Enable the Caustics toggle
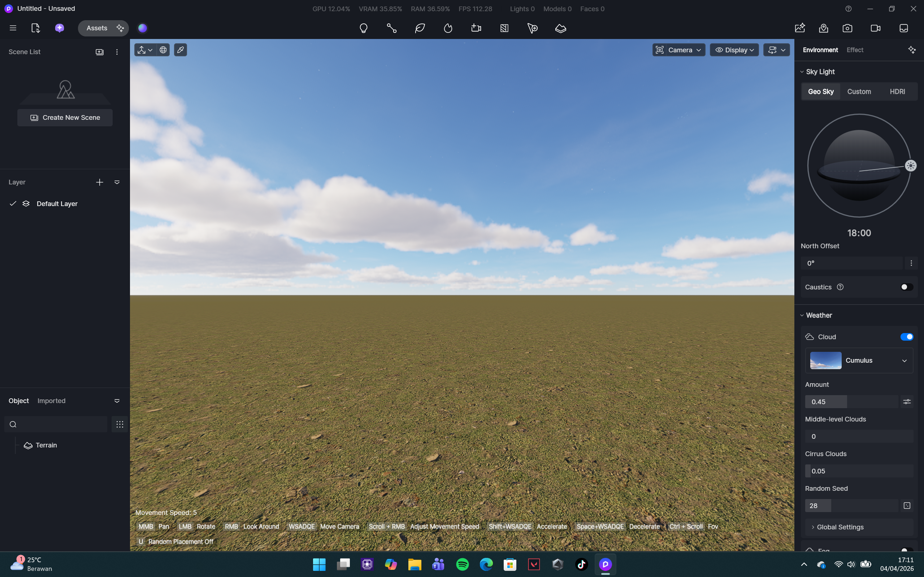Image resolution: width=924 pixels, height=577 pixels. [906, 287]
